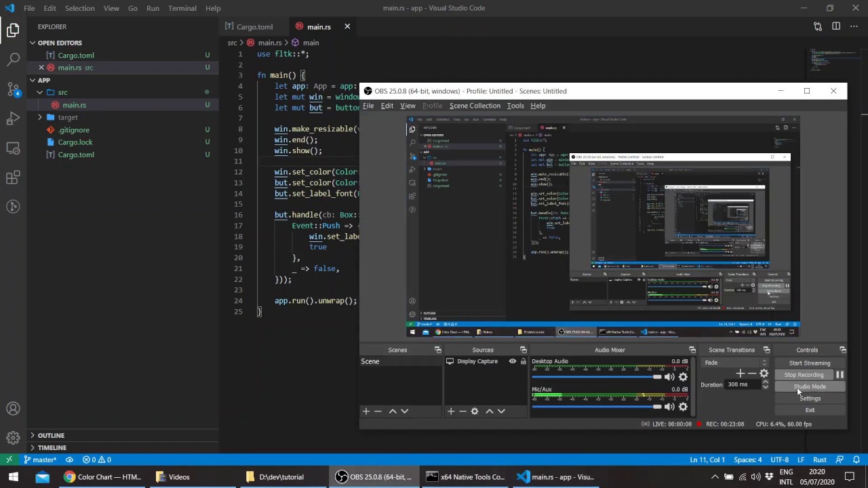Open the Selection menu in VS Code

(x=80, y=8)
